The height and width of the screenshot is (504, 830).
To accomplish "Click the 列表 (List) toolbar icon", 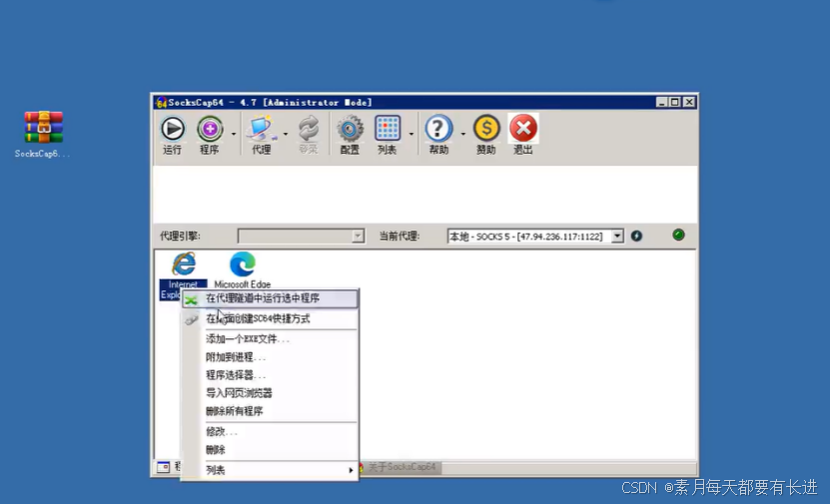I will click(388, 129).
